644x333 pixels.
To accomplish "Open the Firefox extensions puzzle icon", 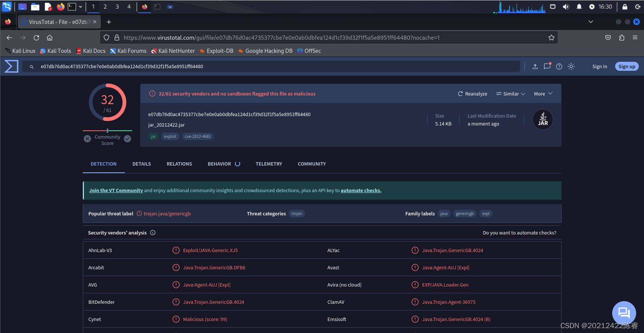I will click(622, 37).
